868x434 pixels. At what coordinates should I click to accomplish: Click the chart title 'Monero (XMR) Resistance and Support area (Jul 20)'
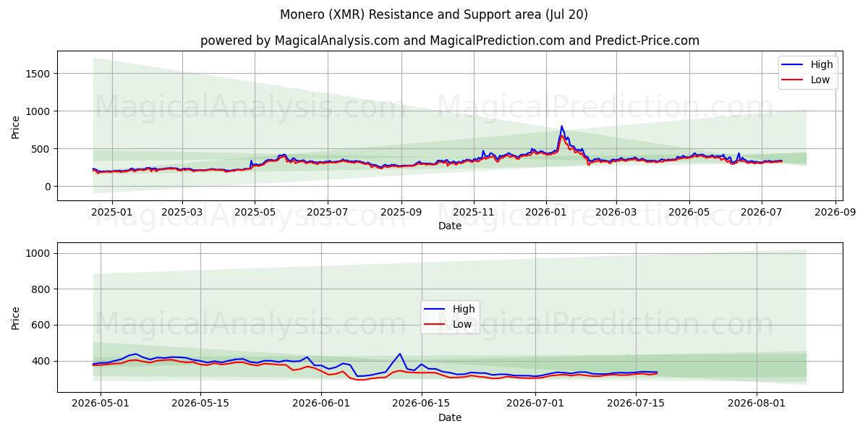[433, 14]
